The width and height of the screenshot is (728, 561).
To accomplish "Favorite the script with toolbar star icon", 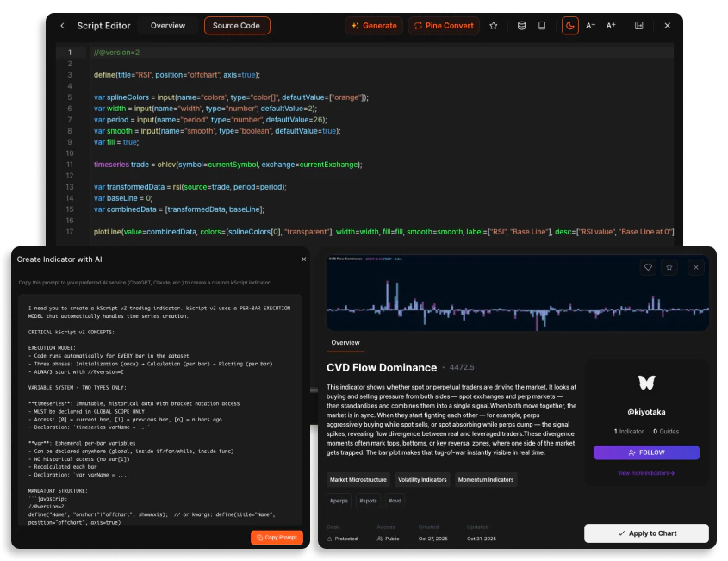I will coord(493,26).
